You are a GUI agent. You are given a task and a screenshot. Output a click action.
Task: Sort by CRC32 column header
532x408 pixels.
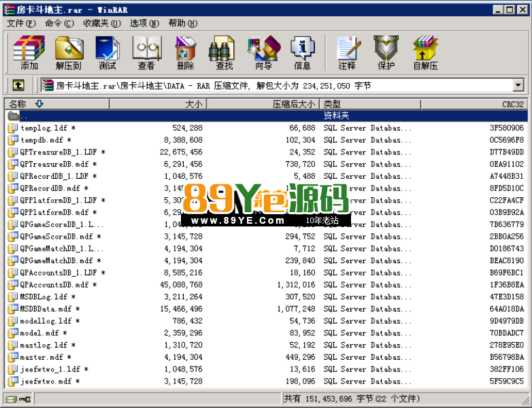coord(474,104)
